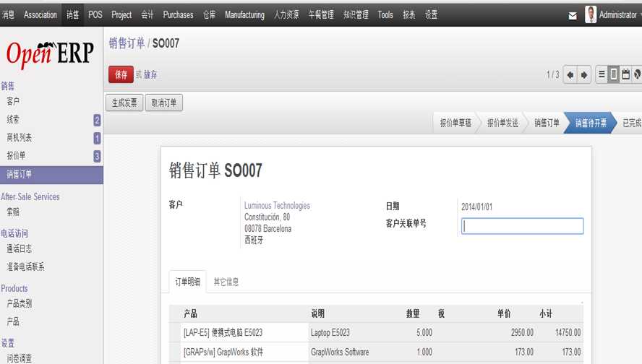The height and width of the screenshot is (364, 642).
Task: Click the 商机列表 count badge
Action: click(97, 138)
